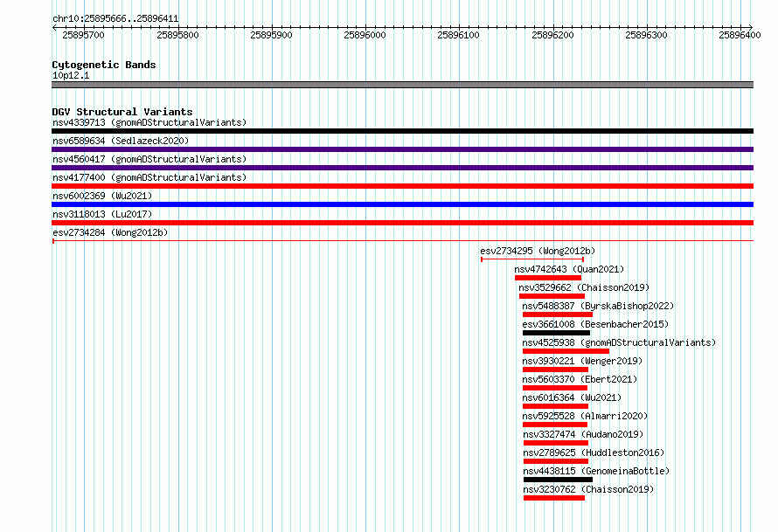
Task: Select the black bar for nsv4339713
Action: pos(402,131)
